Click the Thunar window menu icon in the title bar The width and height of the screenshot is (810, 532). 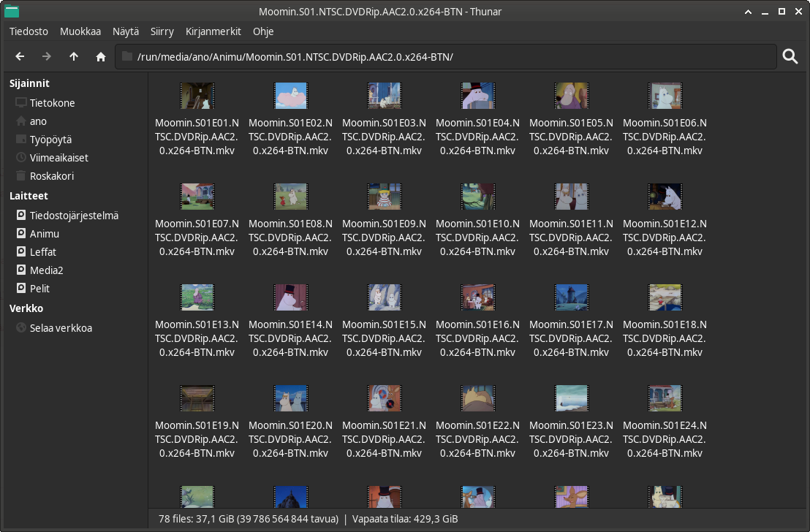(x=12, y=12)
